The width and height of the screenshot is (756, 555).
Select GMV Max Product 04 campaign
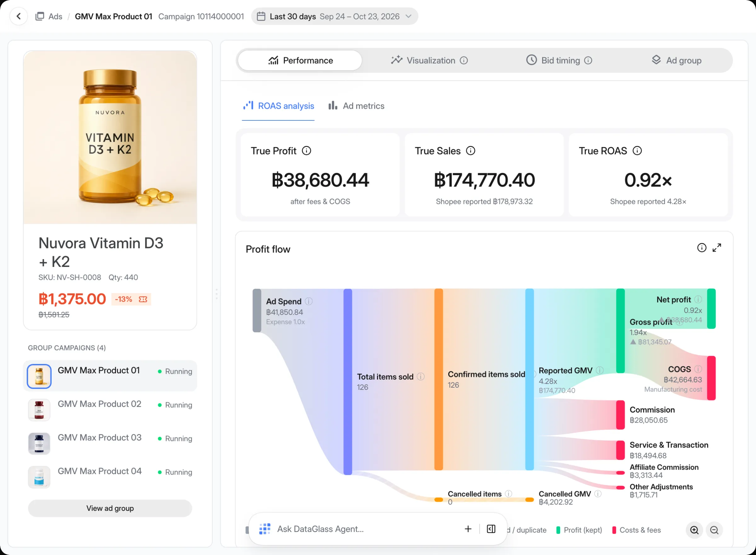[x=110, y=477]
